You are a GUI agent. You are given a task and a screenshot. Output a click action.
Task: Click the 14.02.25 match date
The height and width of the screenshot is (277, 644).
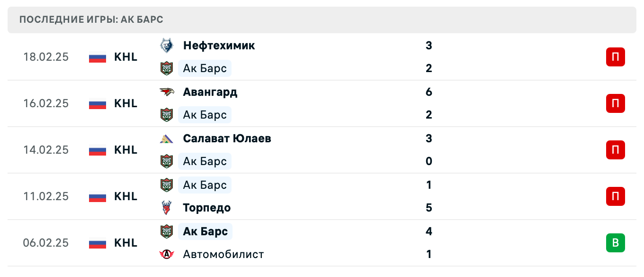[x=46, y=150]
